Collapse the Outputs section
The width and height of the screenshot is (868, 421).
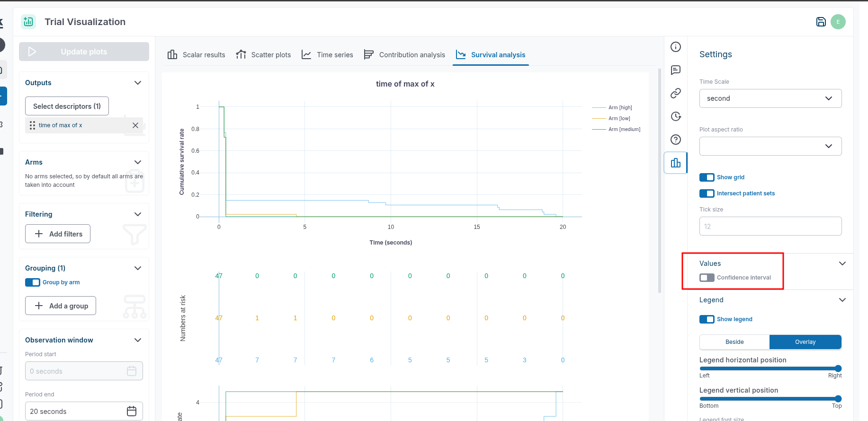138,83
